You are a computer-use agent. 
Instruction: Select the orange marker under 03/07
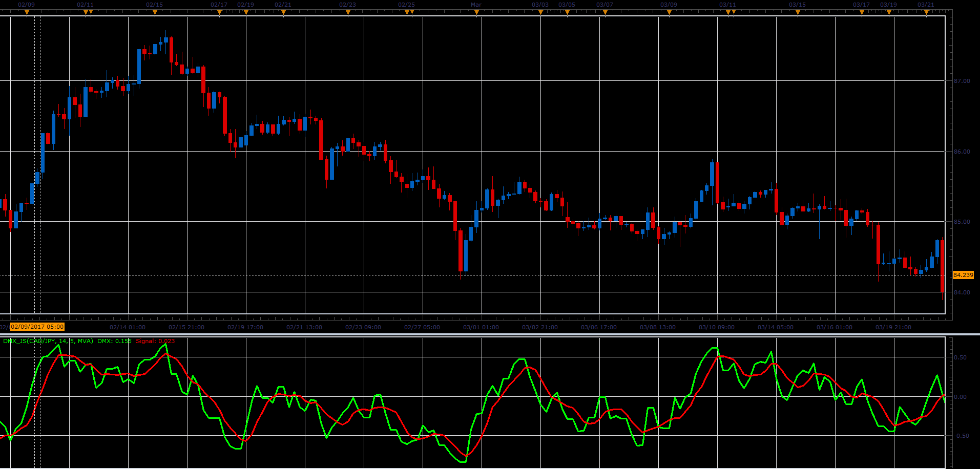(x=605, y=13)
